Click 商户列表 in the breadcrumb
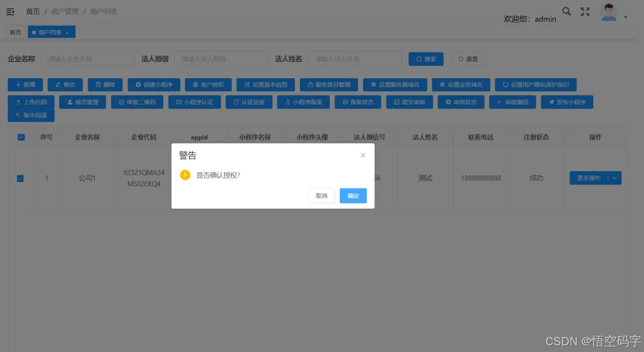 click(x=104, y=11)
